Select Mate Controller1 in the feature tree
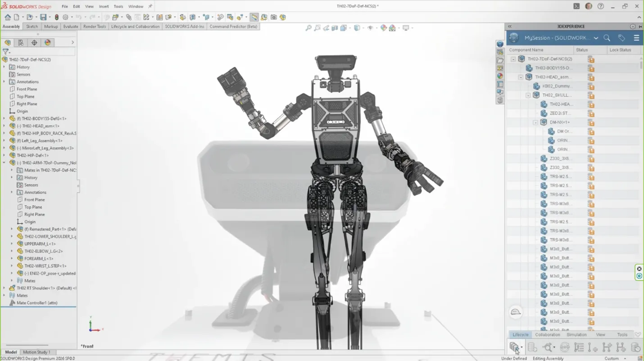The image size is (644, 361). click(x=37, y=302)
